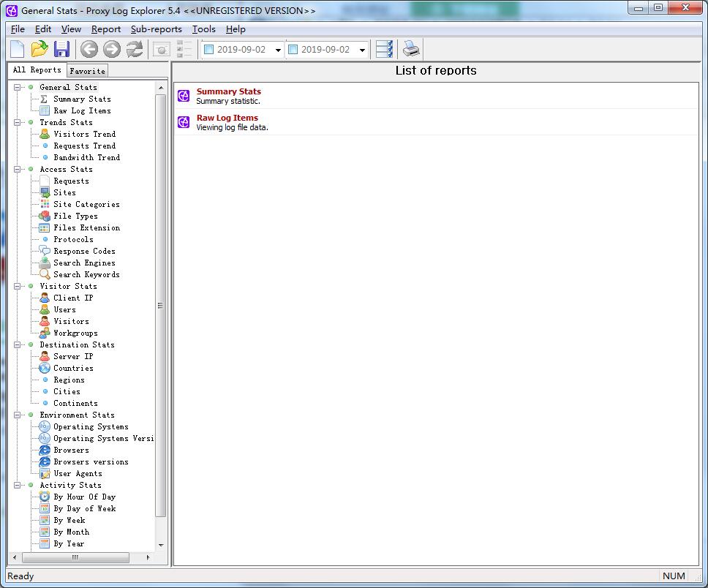
Task: Click the Operating Systems disc icon
Action: click(45, 426)
